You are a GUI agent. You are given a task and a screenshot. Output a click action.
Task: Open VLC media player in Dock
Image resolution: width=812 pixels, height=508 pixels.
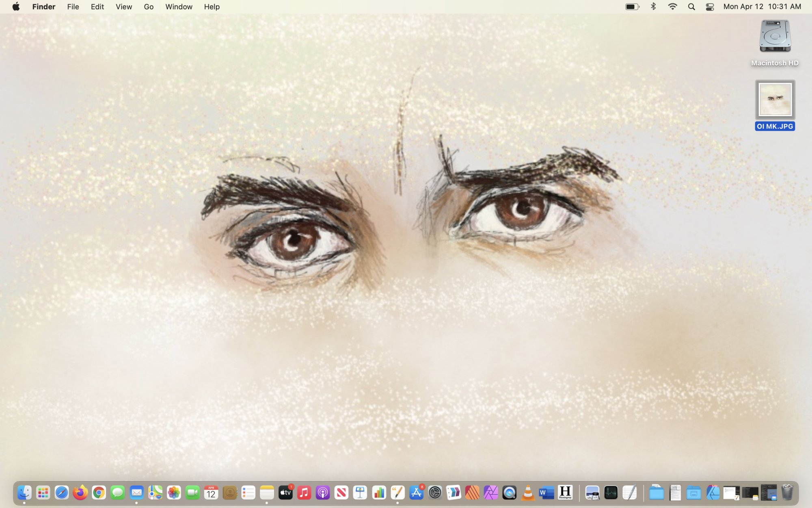tap(528, 493)
